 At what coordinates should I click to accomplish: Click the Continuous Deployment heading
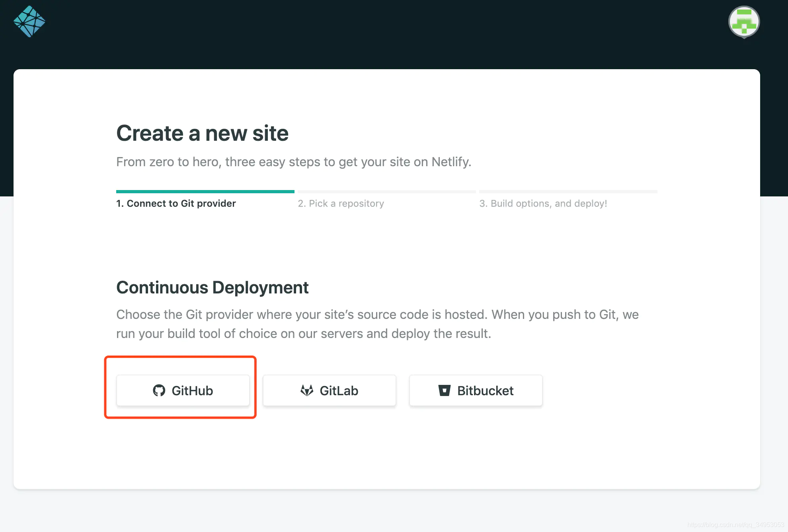(212, 287)
